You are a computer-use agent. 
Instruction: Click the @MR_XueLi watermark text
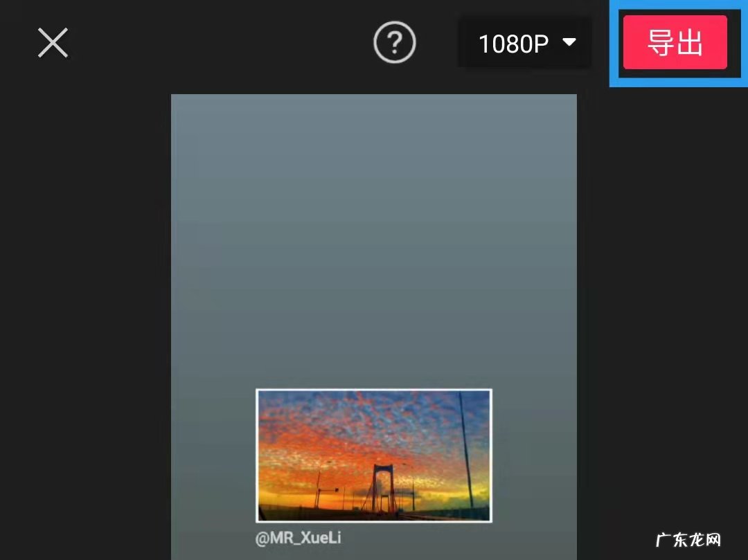point(298,538)
